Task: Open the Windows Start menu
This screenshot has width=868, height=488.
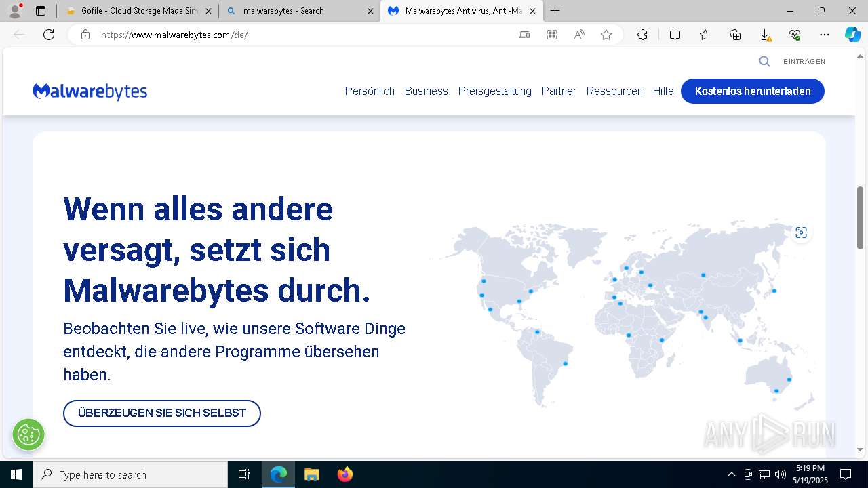Action: (x=16, y=474)
